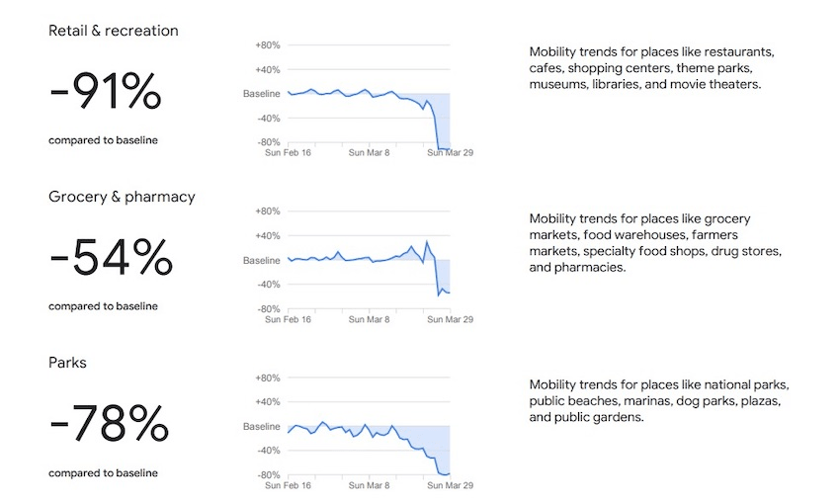Click the restaurants and cafes description text
This screenshot has width=840, height=504.
(x=651, y=68)
